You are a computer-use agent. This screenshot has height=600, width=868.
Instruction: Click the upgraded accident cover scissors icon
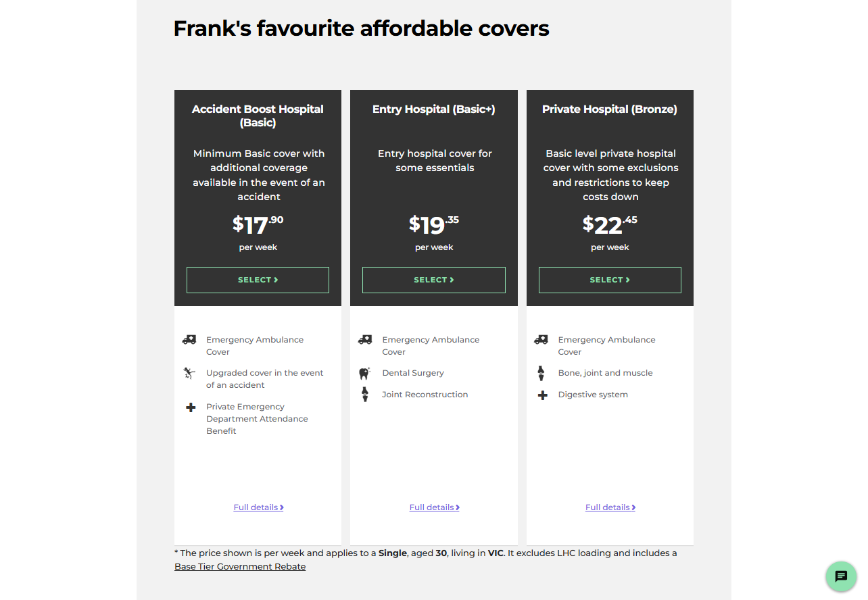click(x=189, y=374)
